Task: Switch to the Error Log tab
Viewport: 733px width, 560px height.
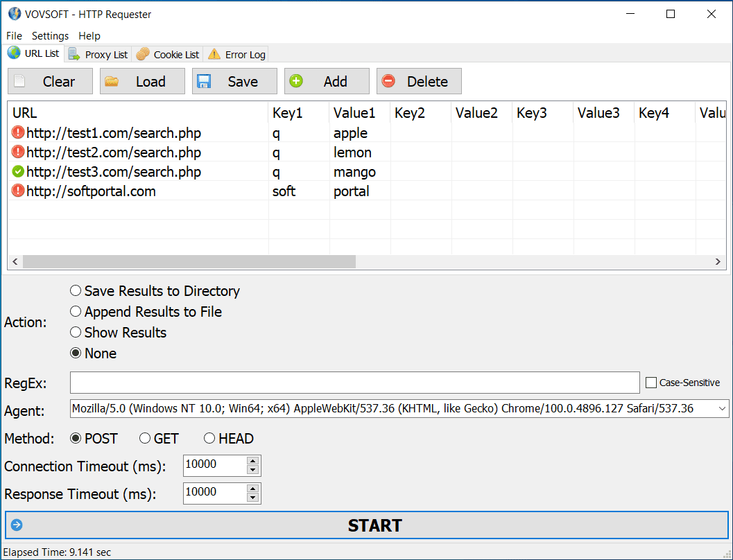Action: pyautogui.click(x=236, y=54)
